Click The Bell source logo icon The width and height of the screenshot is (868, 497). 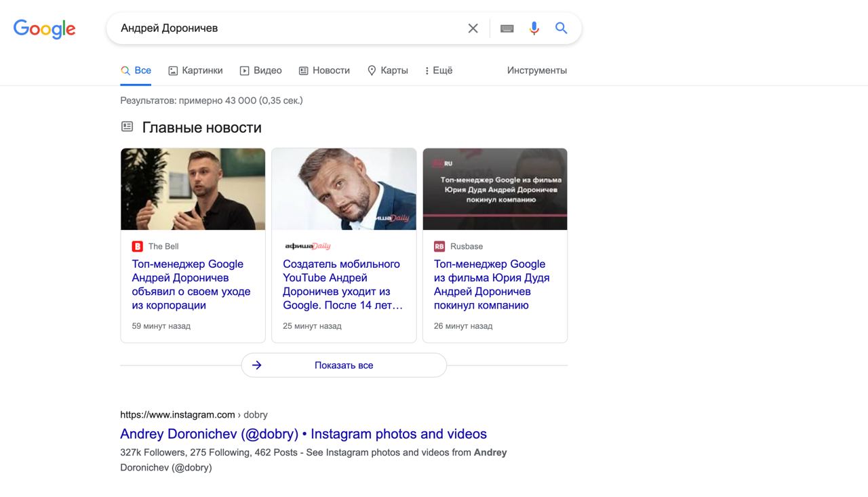coord(138,246)
